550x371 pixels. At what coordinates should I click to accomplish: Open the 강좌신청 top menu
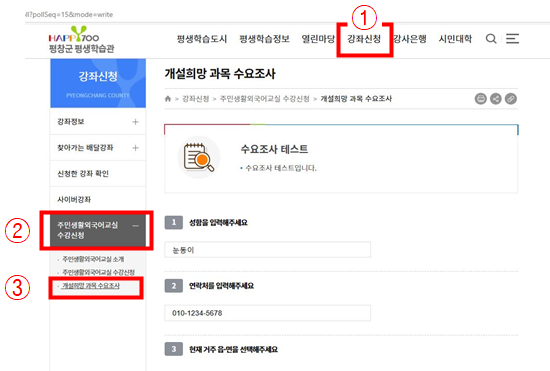[364, 39]
